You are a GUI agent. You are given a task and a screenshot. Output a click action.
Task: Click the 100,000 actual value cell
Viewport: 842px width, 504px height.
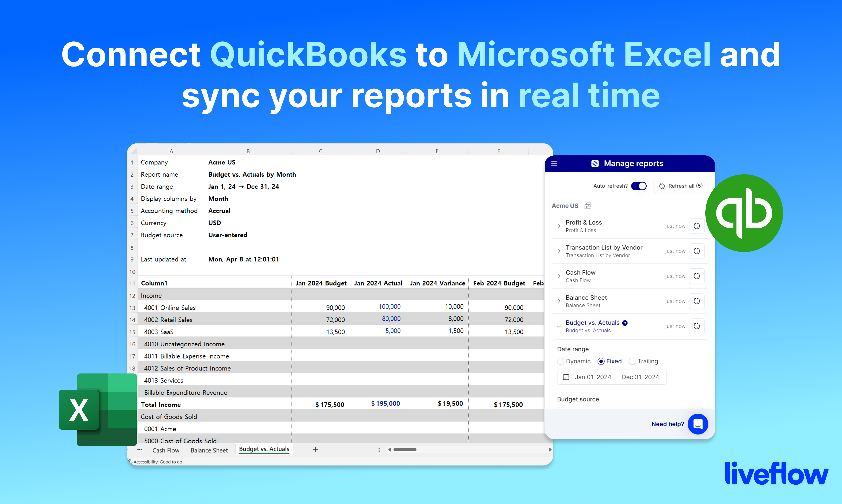[390, 307]
